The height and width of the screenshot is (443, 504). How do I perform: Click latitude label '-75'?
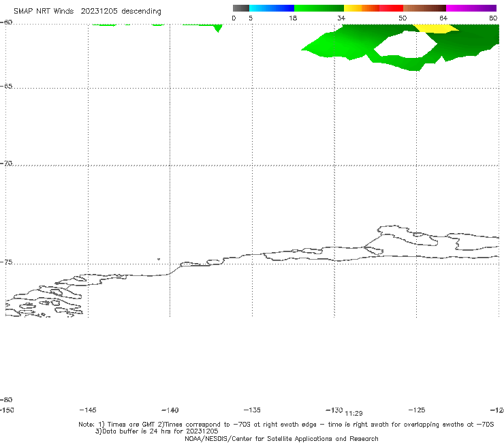pyautogui.click(x=6, y=262)
